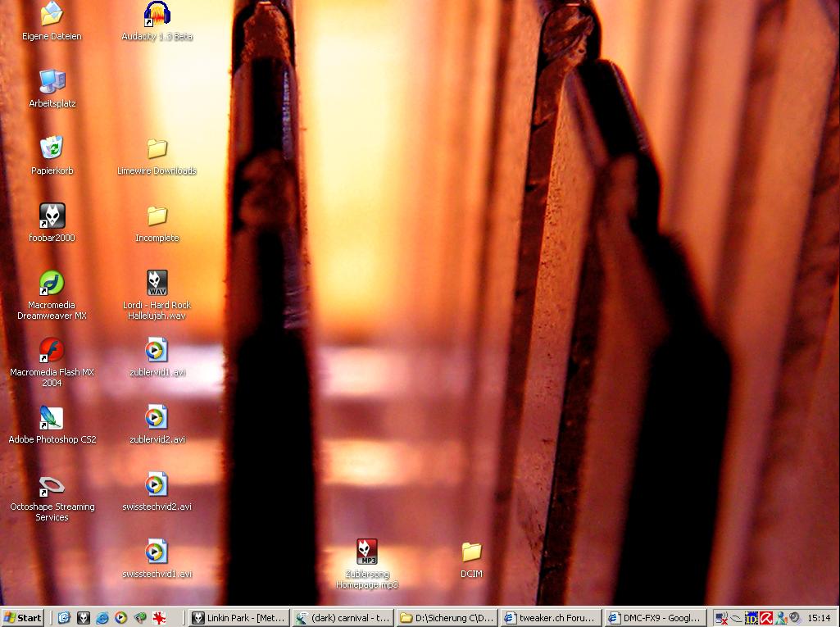Select the zublervid1.avi video file
840x627 pixels.
pos(157,351)
